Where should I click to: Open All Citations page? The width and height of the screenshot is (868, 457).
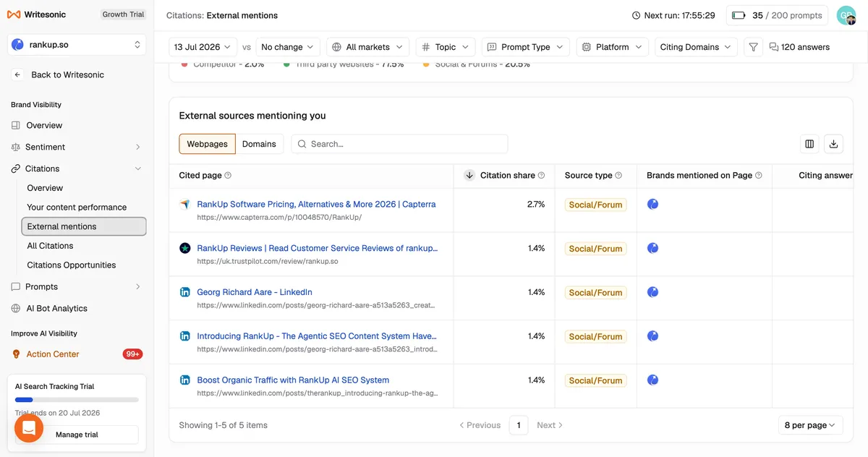click(50, 246)
